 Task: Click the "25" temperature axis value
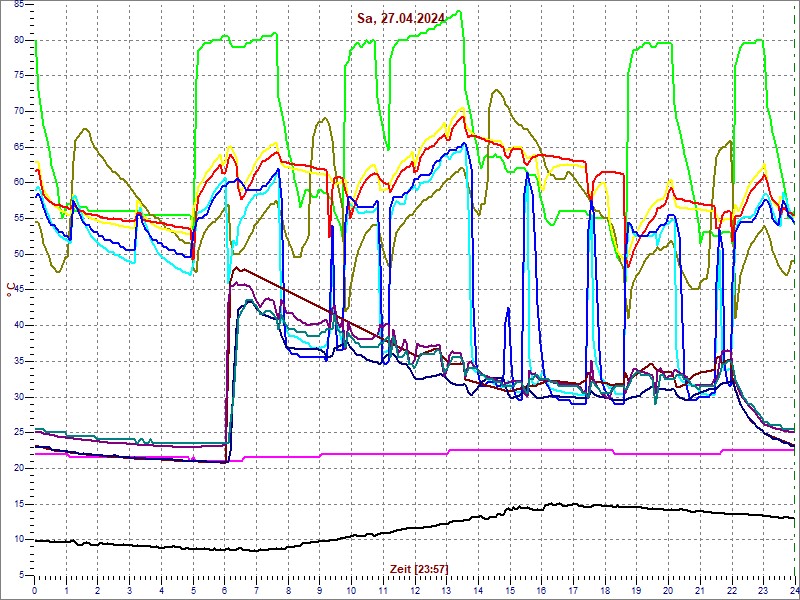(x=18, y=433)
